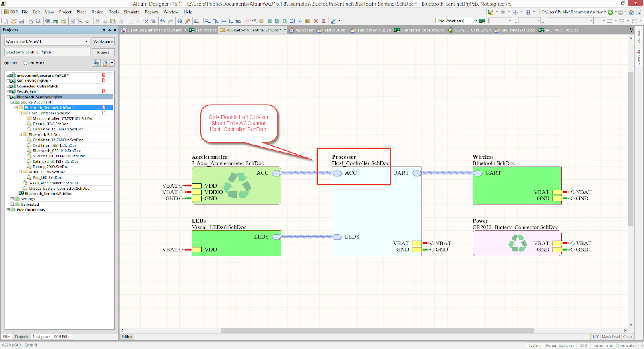Switch to the Fabrication.OutJob document tab
The image size is (644, 349).
[371, 30]
